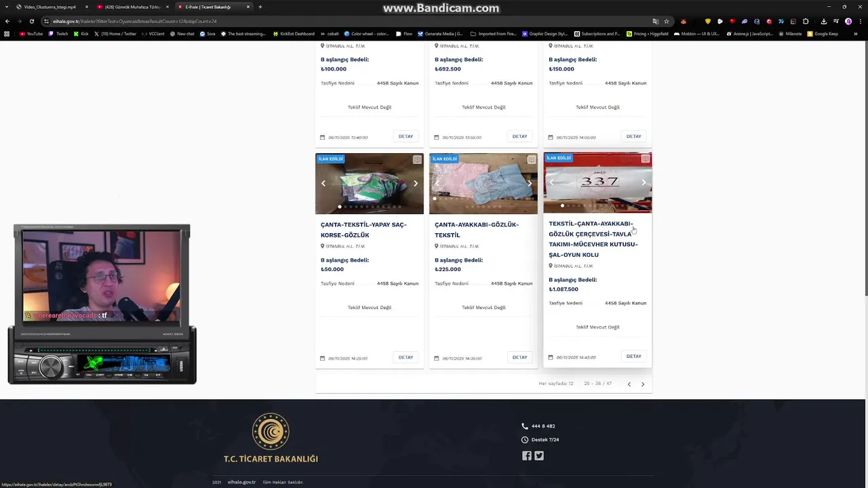This screenshot has width=868, height=488.
Task: Go to the previous results page
Action: click(x=629, y=384)
